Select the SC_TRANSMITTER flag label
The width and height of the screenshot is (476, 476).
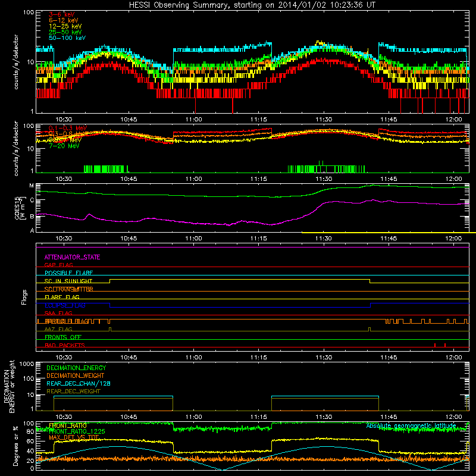tap(68, 289)
